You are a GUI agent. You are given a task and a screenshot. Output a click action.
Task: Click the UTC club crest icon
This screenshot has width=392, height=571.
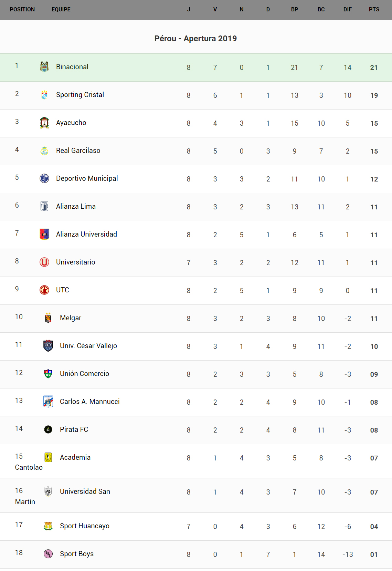click(44, 290)
